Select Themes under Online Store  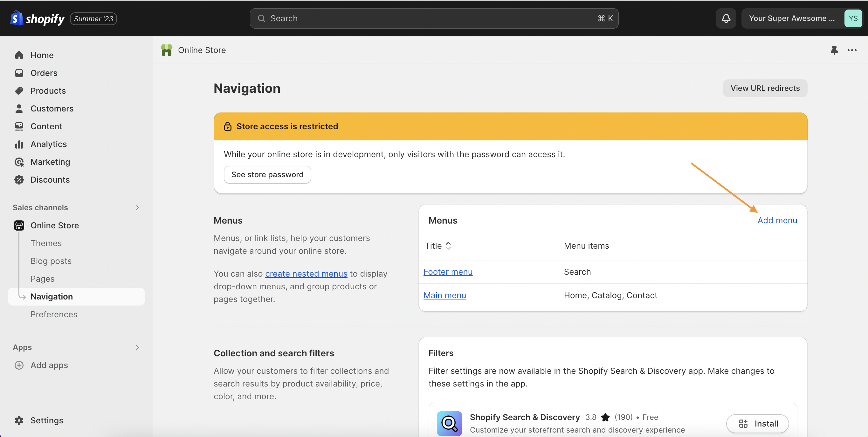click(46, 243)
